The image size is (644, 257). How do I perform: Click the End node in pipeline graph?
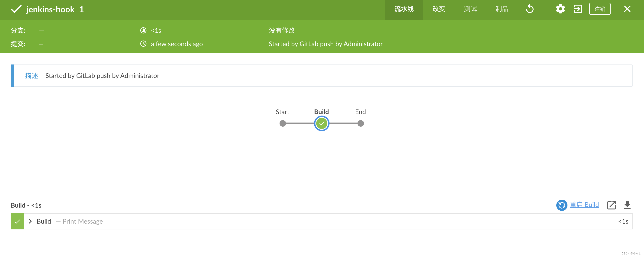361,123
